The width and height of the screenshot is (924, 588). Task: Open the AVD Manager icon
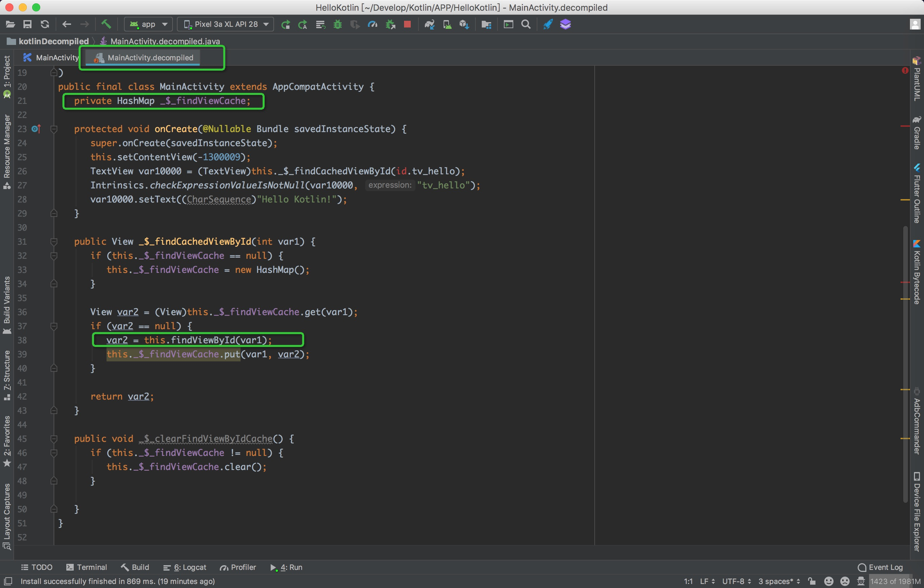[447, 24]
